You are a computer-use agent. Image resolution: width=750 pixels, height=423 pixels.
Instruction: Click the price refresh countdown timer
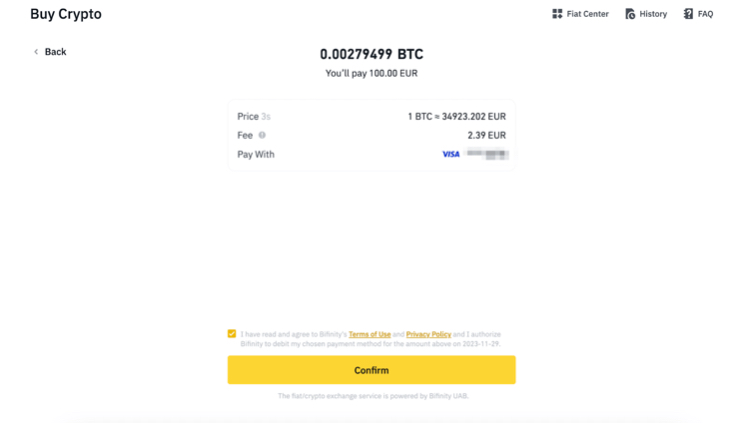pos(266,117)
